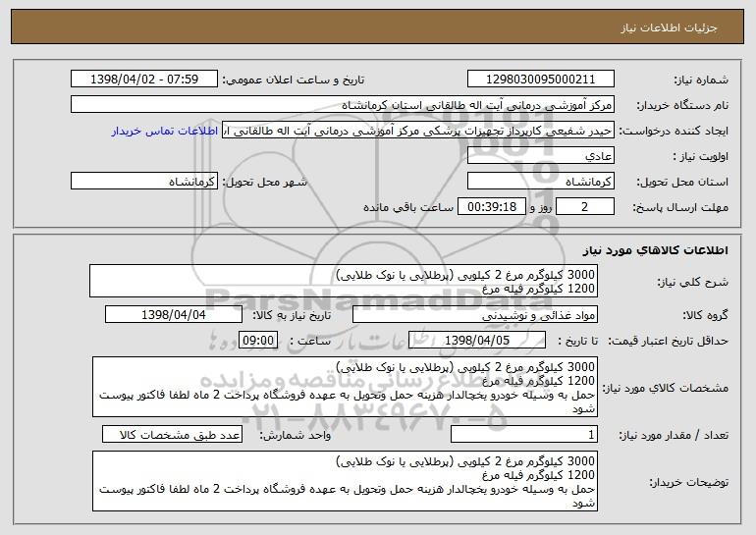Click the شرح کلی نیاز text box
756x535 pixels.
point(344,281)
